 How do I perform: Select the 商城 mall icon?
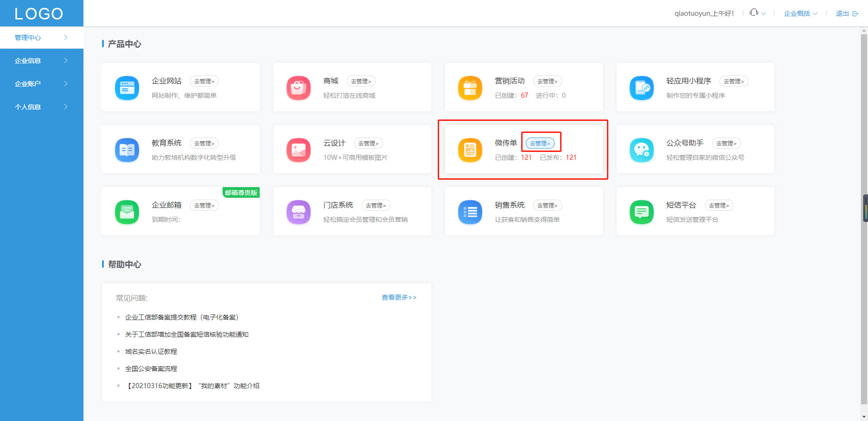point(298,87)
